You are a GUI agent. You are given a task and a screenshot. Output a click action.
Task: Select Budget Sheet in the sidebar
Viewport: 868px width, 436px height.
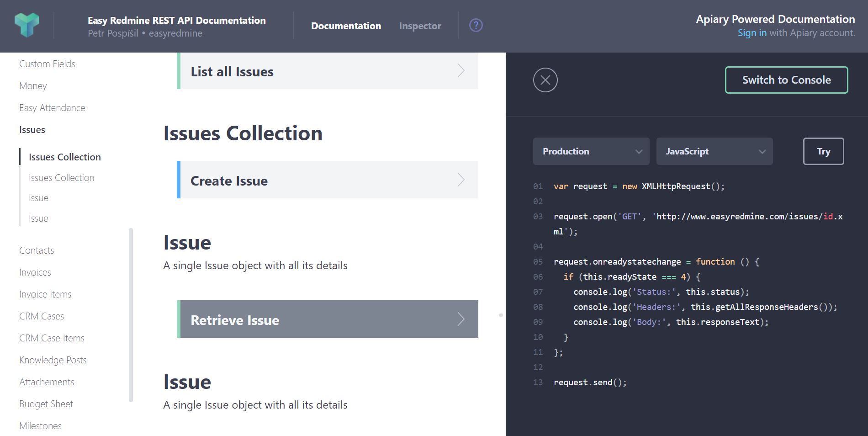pyautogui.click(x=46, y=404)
